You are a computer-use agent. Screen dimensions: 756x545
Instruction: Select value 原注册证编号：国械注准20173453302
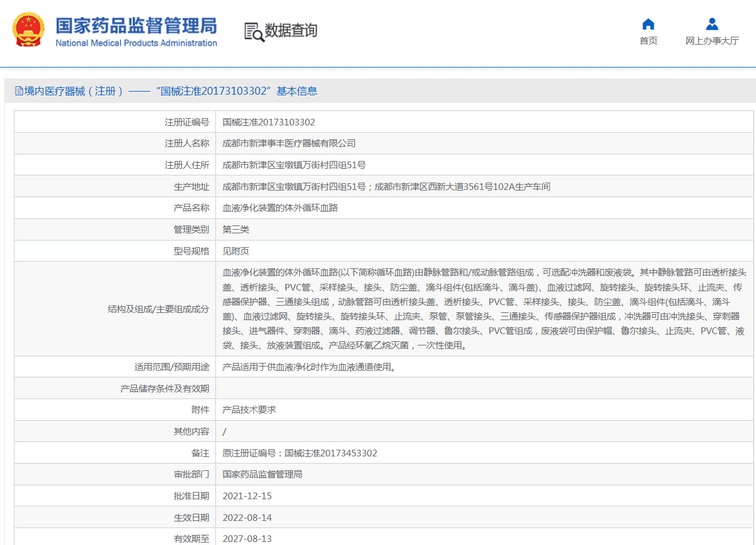tap(300, 453)
